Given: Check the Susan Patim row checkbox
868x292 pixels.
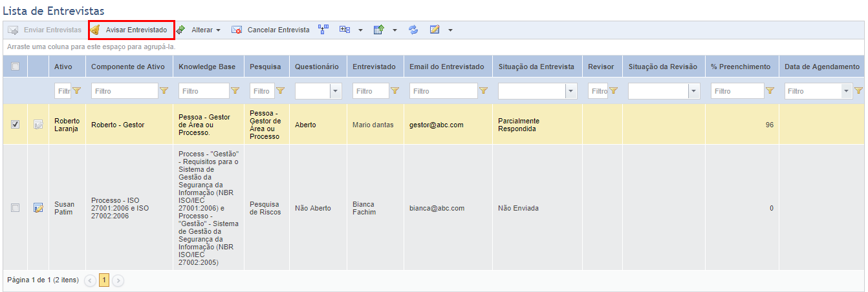Looking at the screenshot, I should point(15,208).
